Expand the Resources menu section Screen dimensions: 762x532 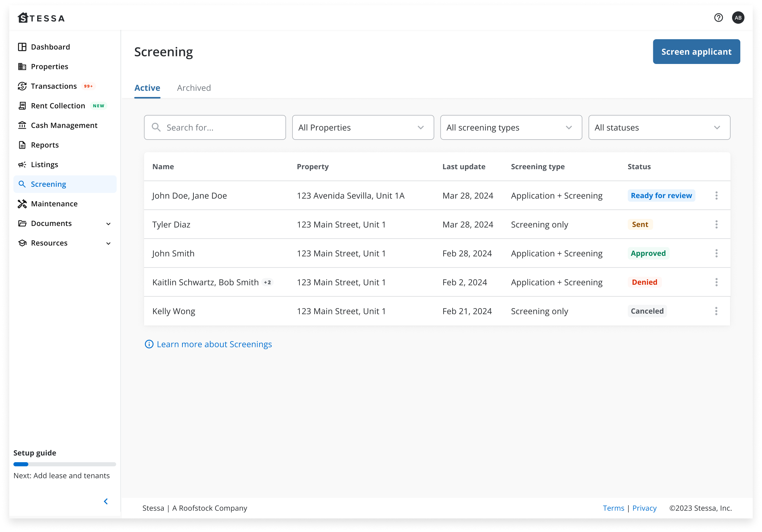point(108,243)
